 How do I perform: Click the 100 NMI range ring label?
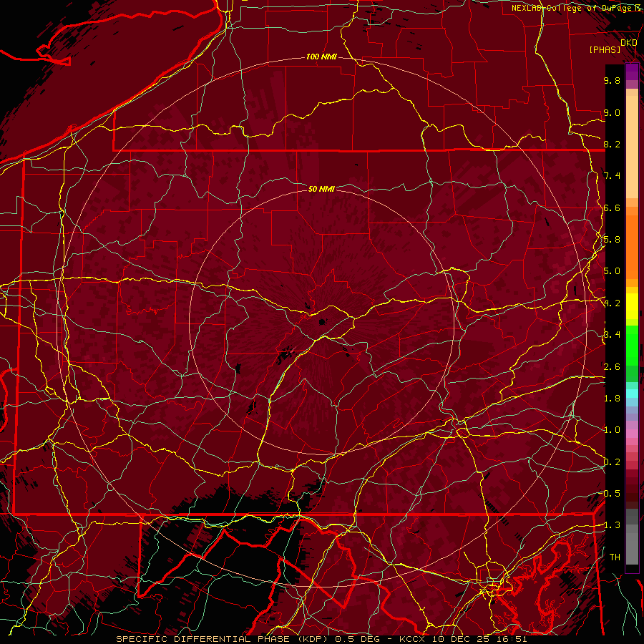click(x=321, y=57)
